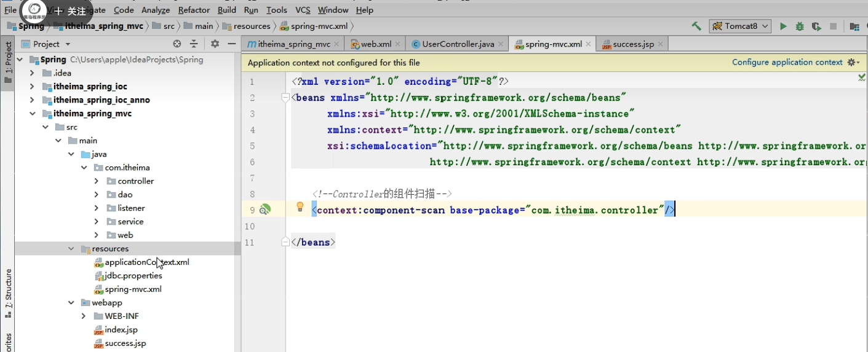Open the Code menu

[x=124, y=10]
